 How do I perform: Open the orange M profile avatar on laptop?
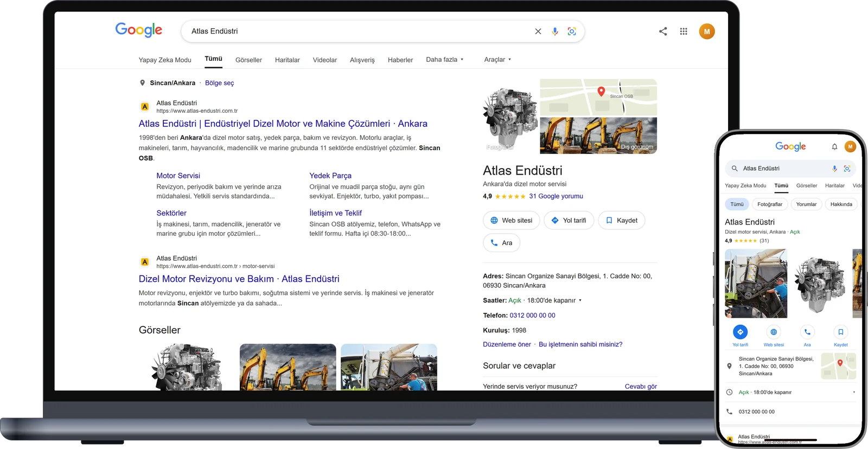[x=707, y=31]
